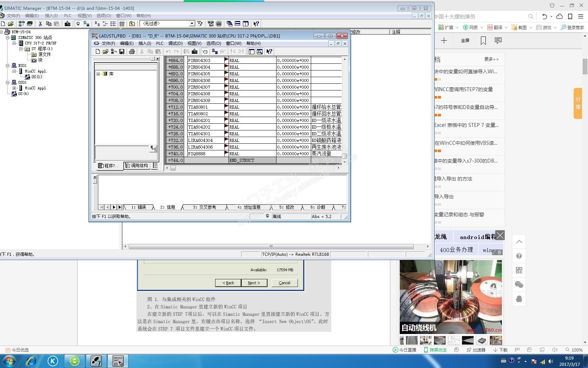Click the Print icon in the DB editor toolbar
588x368 pixels.
click(132, 52)
